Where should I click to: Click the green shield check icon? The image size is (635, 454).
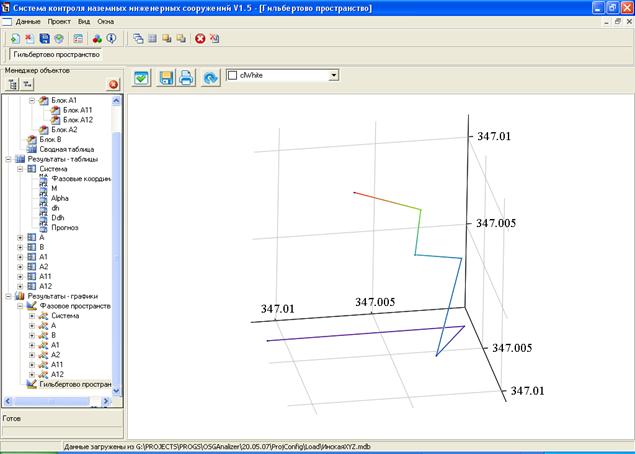pos(59,38)
